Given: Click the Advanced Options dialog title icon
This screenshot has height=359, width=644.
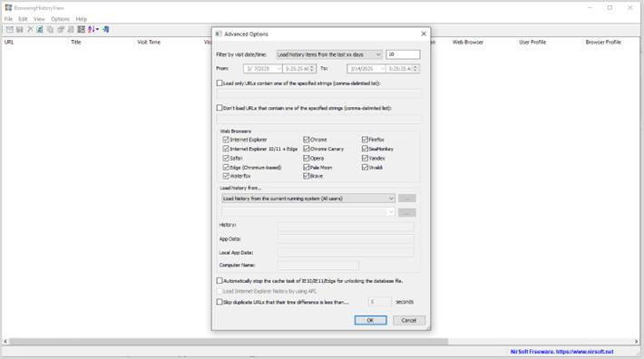Looking at the screenshot, I should pyautogui.click(x=219, y=34).
